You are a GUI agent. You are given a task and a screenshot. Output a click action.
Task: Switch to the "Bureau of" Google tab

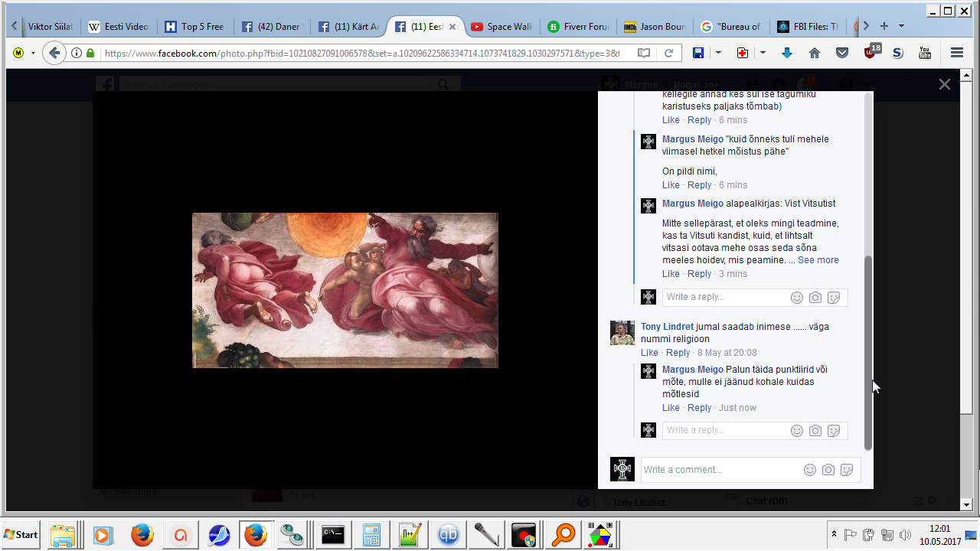pyautogui.click(x=730, y=27)
